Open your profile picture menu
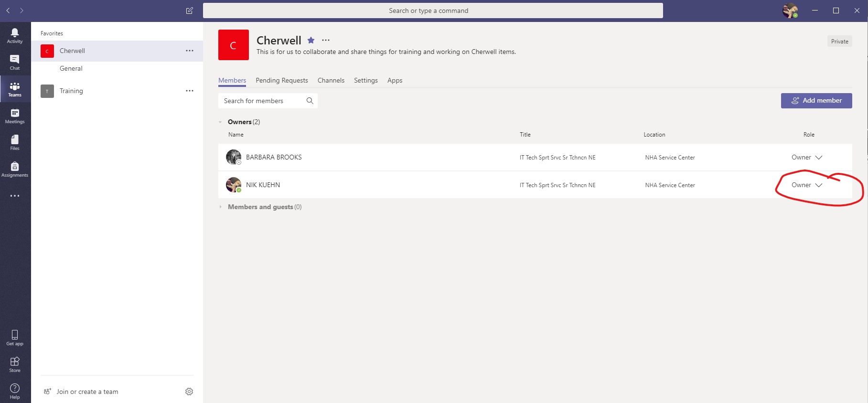868x403 pixels. coord(790,11)
